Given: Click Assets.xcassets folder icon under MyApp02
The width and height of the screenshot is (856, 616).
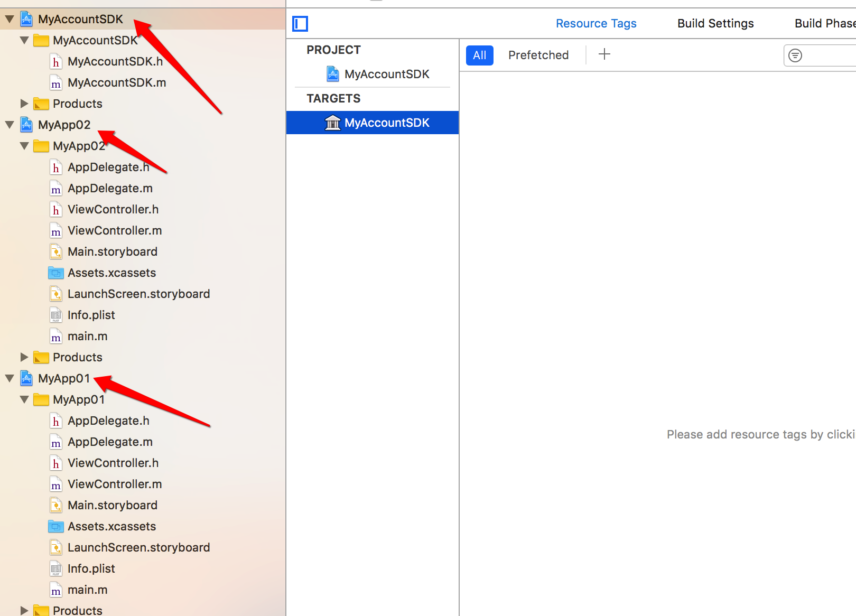Looking at the screenshot, I should tap(56, 273).
